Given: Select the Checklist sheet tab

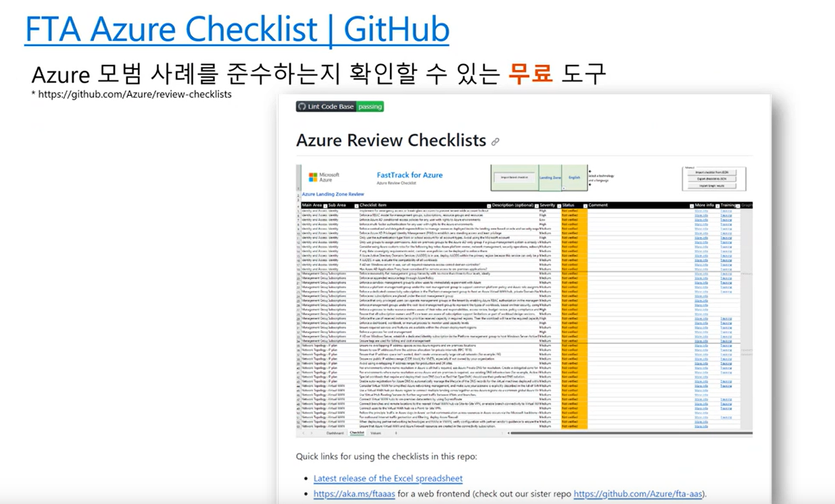Looking at the screenshot, I should [356, 433].
